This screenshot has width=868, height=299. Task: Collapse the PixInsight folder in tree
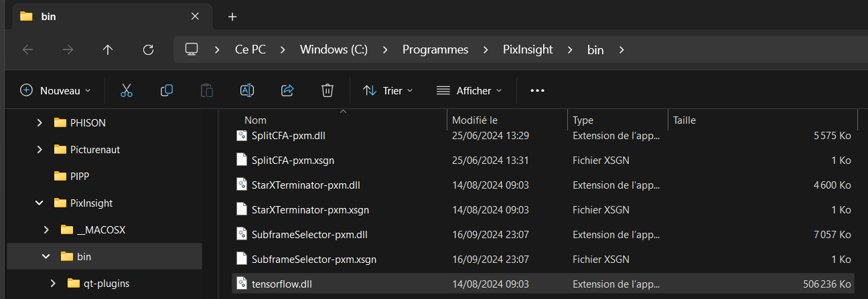(40, 203)
